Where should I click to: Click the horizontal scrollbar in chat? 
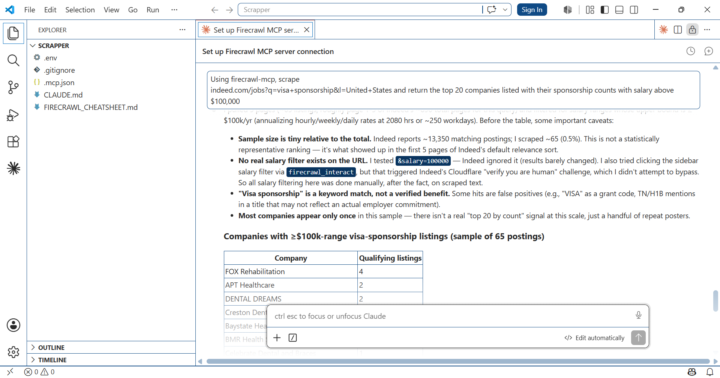[458, 361]
